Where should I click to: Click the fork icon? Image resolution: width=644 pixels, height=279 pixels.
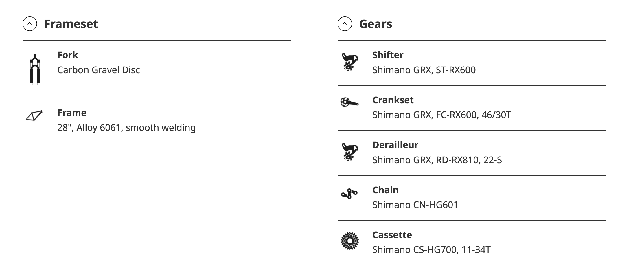[x=35, y=69]
